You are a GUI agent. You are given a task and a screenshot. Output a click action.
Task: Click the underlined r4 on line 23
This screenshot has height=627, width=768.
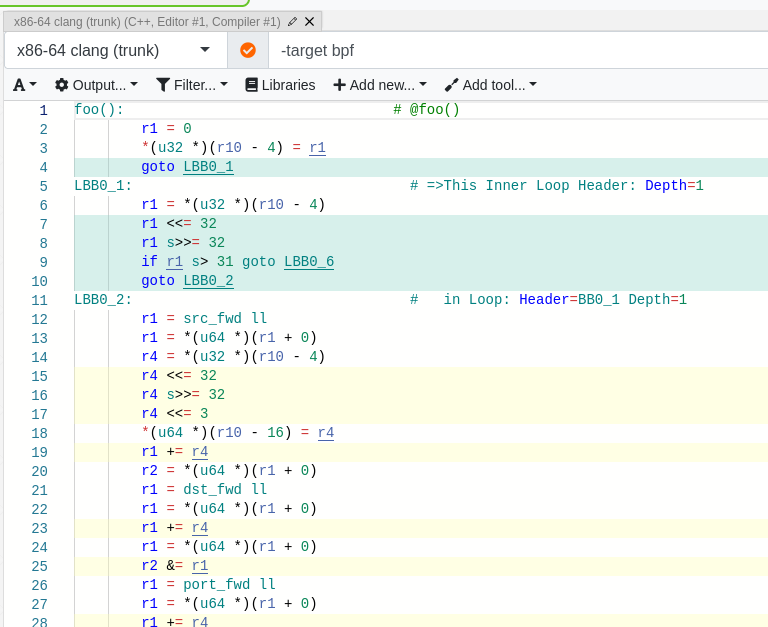199,528
